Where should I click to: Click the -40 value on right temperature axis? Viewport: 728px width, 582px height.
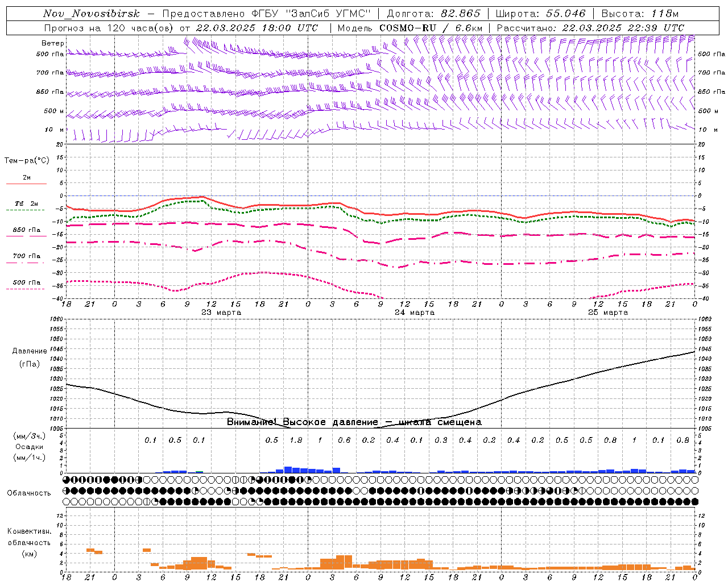point(702,299)
